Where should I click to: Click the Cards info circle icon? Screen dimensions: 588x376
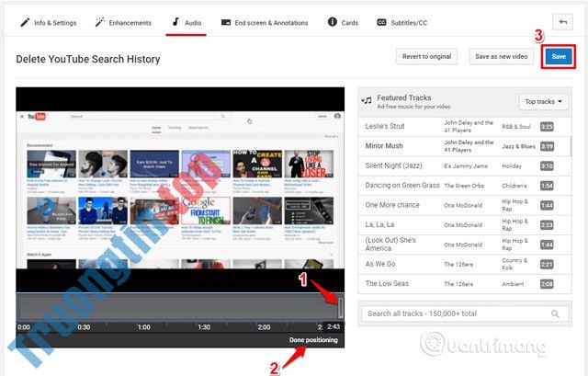pyautogui.click(x=333, y=22)
